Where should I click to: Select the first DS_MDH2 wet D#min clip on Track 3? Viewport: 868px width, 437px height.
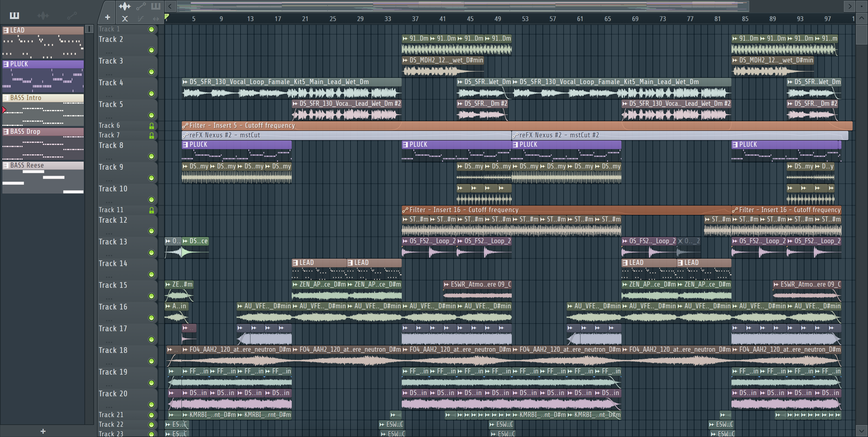pos(443,67)
